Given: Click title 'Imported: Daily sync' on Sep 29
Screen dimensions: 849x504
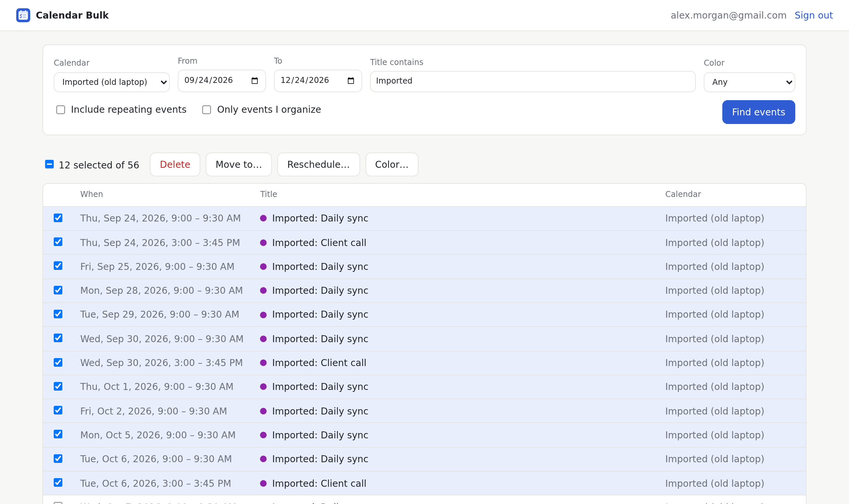Looking at the screenshot, I should point(320,314).
